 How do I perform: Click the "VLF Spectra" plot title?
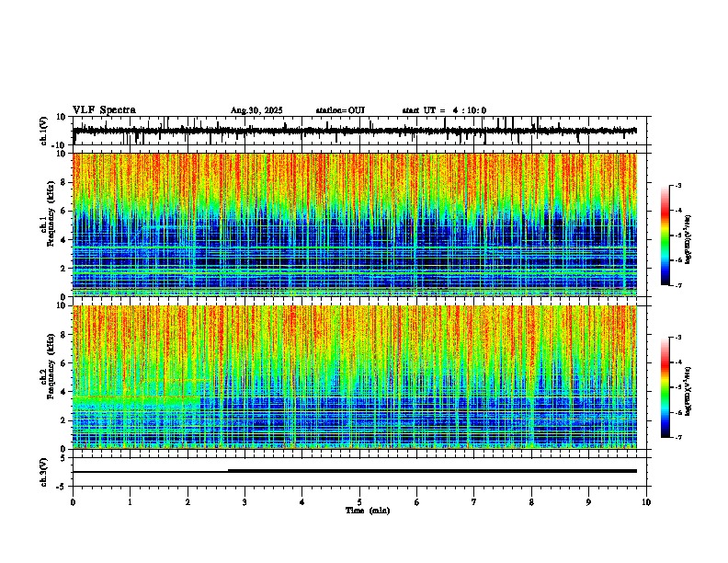tap(104, 110)
